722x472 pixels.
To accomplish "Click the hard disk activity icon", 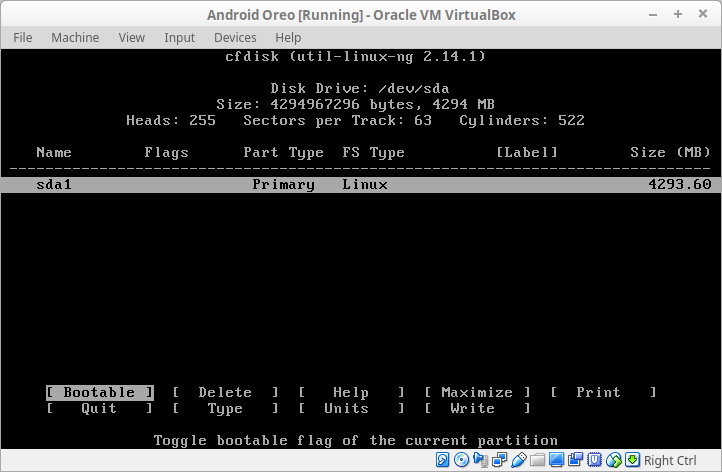I will 442,460.
